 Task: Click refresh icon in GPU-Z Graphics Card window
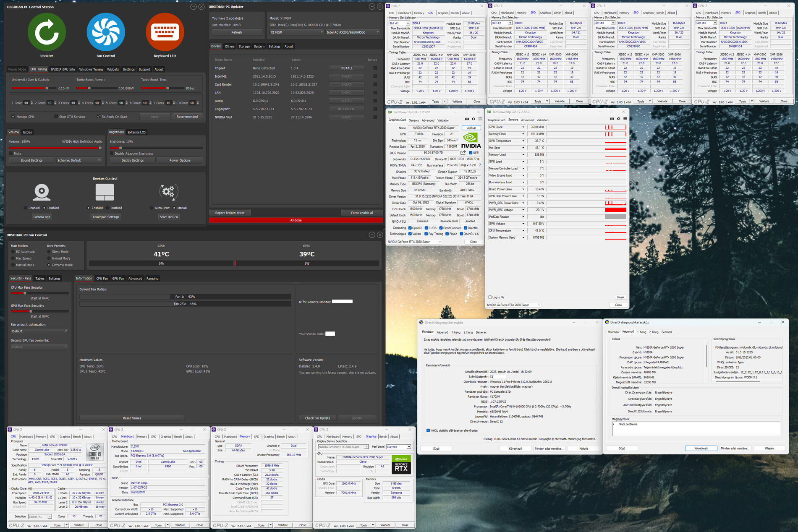pyautogui.click(x=474, y=119)
